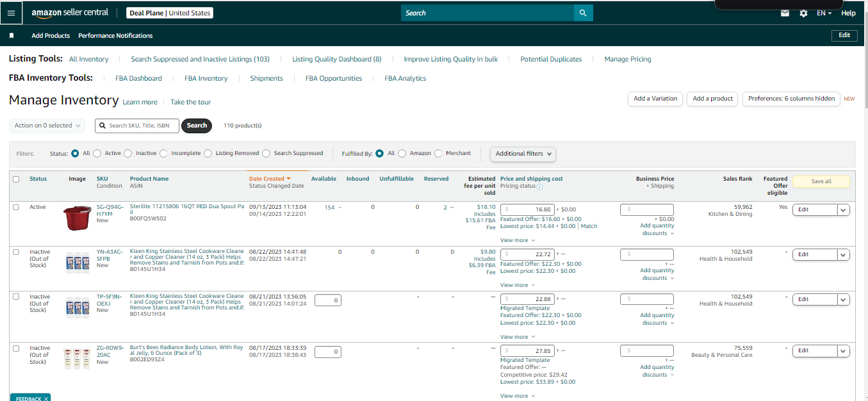
Task: Click the Add a Variation button
Action: (x=655, y=99)
